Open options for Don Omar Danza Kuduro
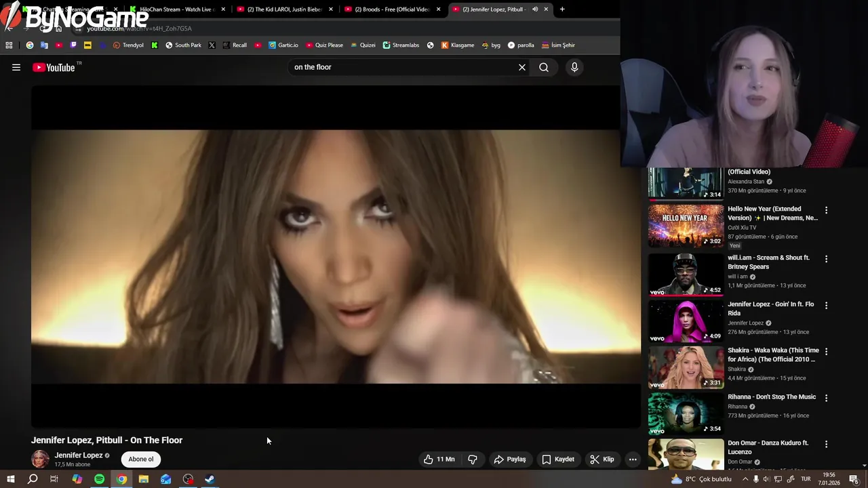 pyautogui.click(x=826, y=444)
